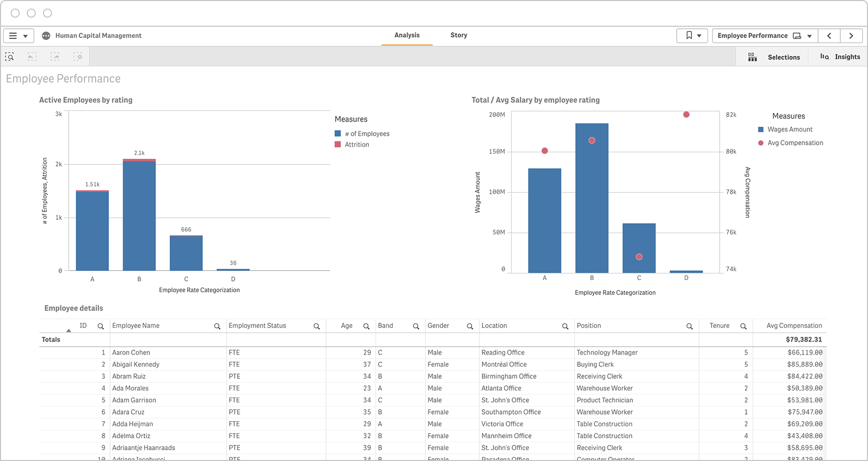Open the Selections tool
The image size is (868, 461).
pyautogui.click(x=774, y=57)
